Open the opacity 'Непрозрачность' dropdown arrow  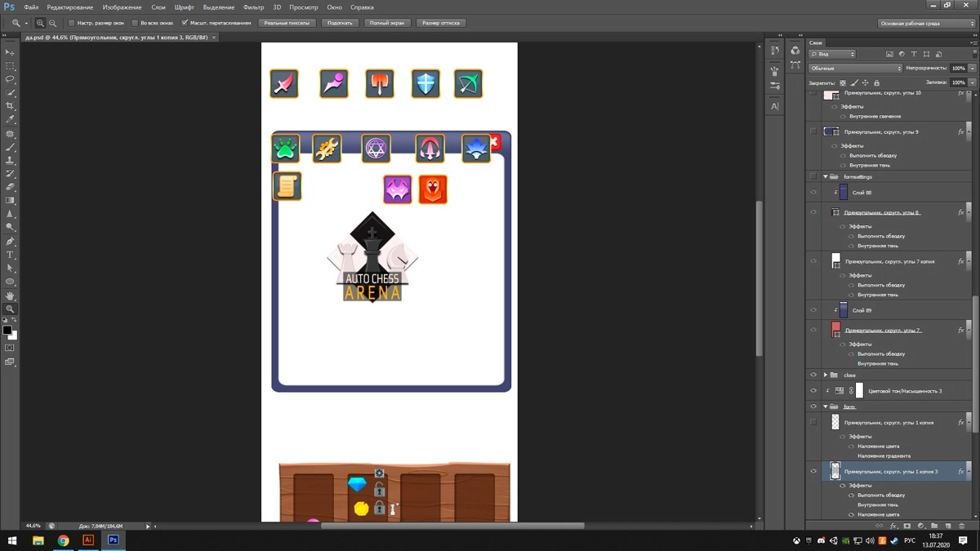click(972, 68)
